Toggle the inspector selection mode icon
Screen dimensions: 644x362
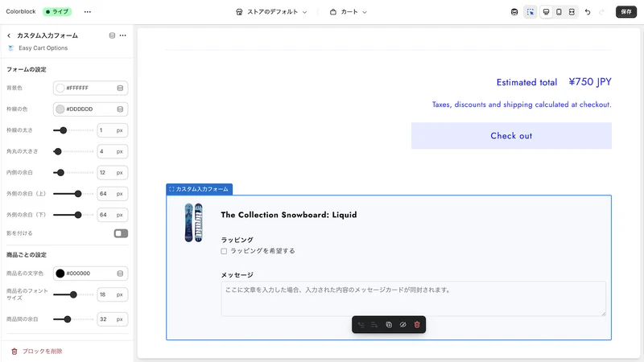click(x=530, y=12)
